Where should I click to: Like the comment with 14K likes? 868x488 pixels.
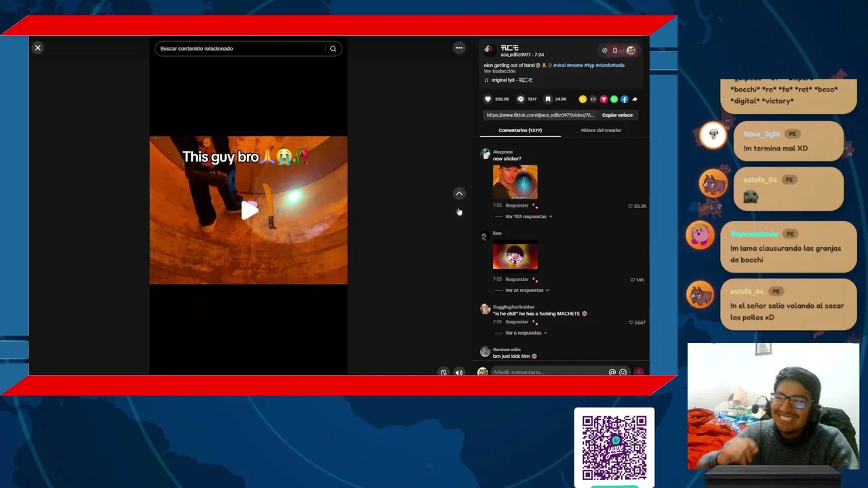633,280
